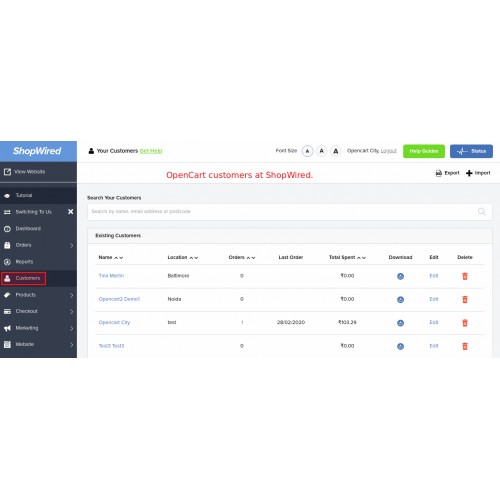Edit Test3 Test3 row
This screenshot has height=500, width=500.
tap(434, 346)
